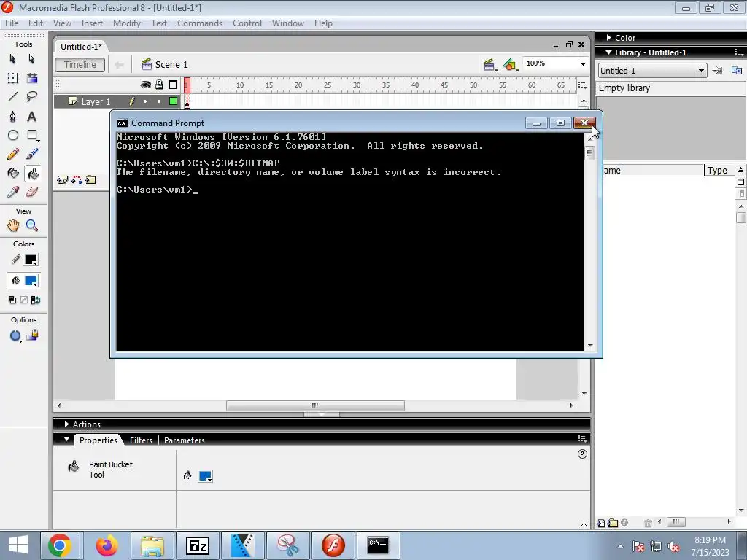Switch to the Parameters tab
Screen dimensions: 747x560
pyautogui.click(x=185, y=440)
